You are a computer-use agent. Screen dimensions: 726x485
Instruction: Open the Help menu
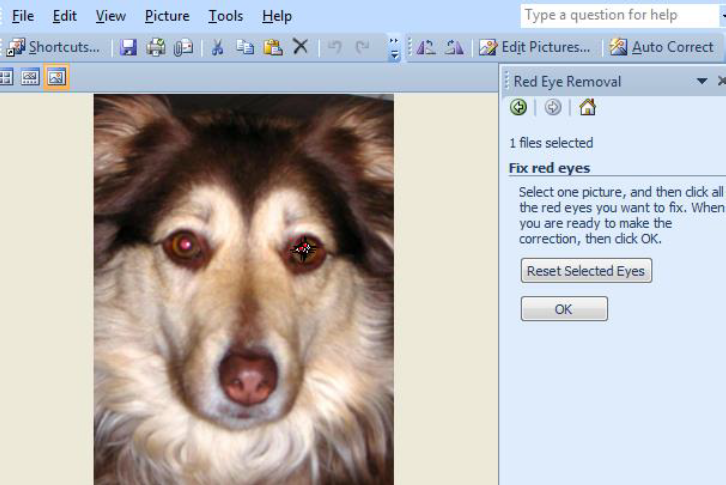[x=277, y=16]
